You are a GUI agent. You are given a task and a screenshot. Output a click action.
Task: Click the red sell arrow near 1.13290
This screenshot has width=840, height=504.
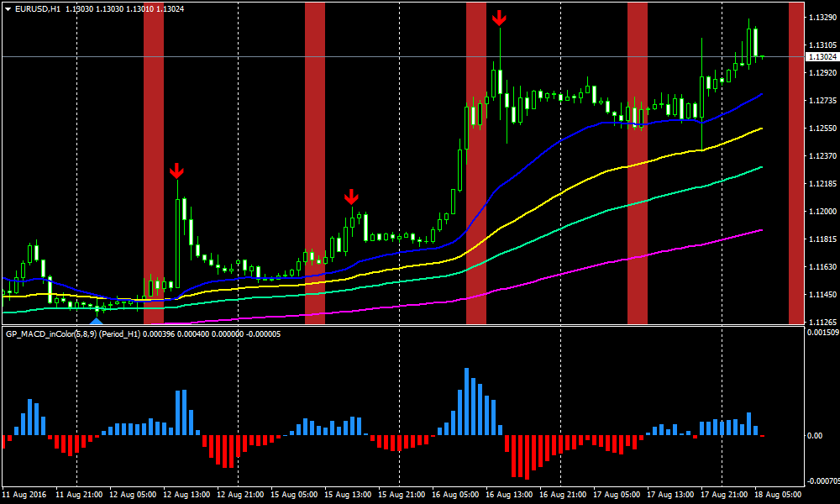tap(499, 18)
